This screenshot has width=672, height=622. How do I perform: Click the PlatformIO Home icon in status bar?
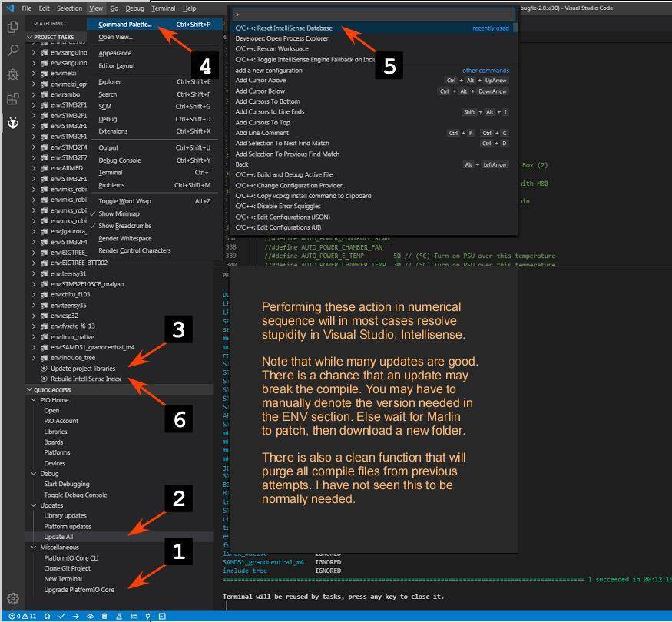[48, 616]
